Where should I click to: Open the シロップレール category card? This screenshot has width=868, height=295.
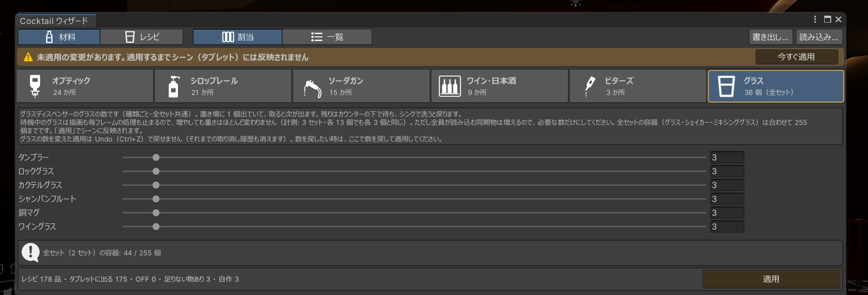click(223, 86)
